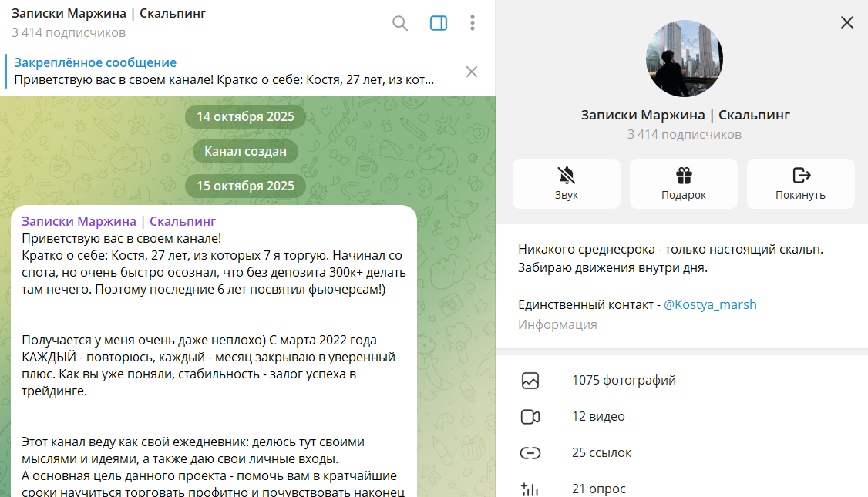Close the channel info panel

coord(847,22)
